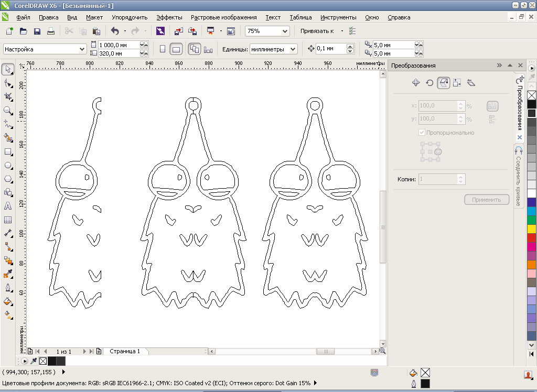Toggle all pages layout button
Viewport: 537px width, 392px height.
pos(195,49)
